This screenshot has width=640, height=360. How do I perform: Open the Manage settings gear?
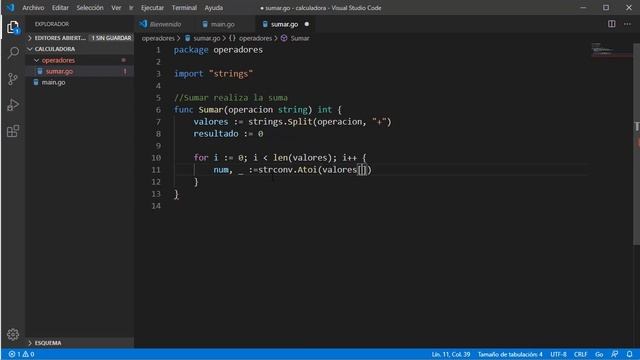click(x=13, y=334)
